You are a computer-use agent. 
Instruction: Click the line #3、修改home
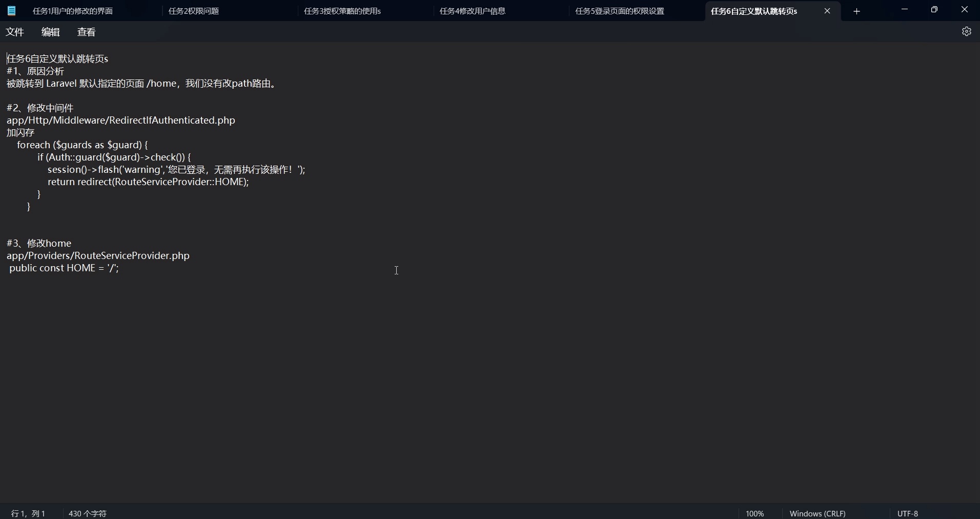tap(39, 243)
